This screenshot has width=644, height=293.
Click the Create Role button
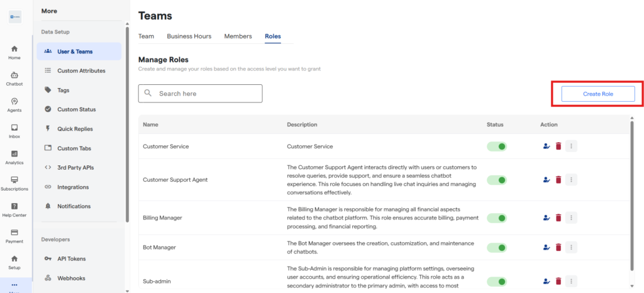[x=597, y=94]
